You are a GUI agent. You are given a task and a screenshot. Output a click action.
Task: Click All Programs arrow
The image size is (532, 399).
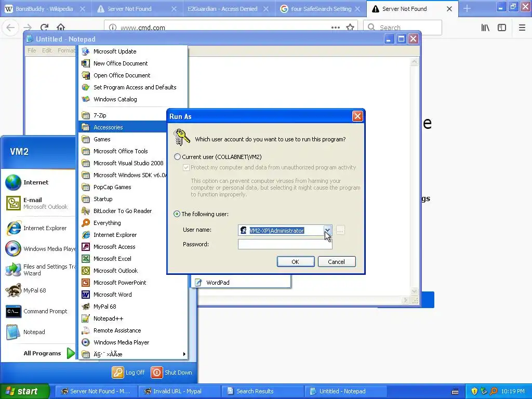[70, 353]
